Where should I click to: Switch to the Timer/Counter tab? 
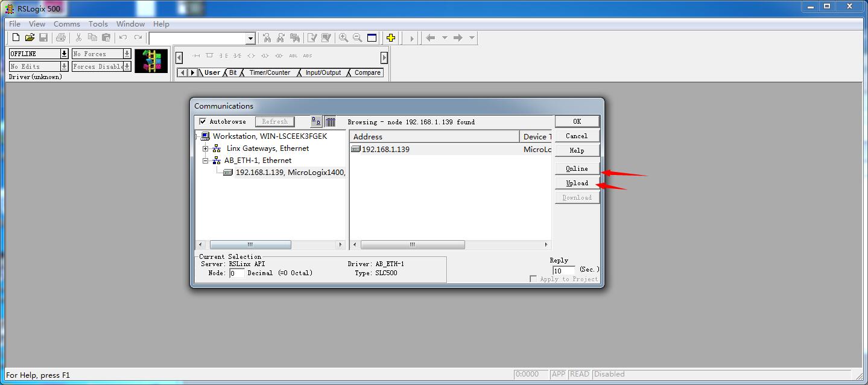270,72
